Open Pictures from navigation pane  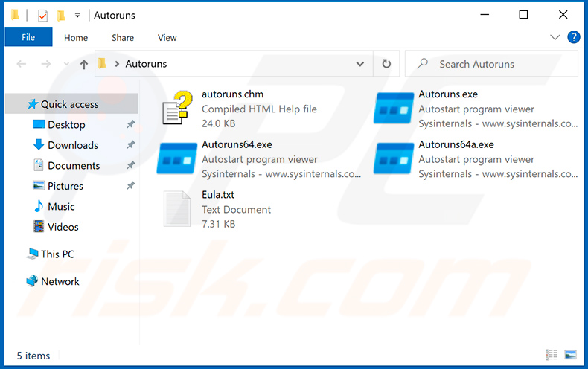(x=65, y=186)
